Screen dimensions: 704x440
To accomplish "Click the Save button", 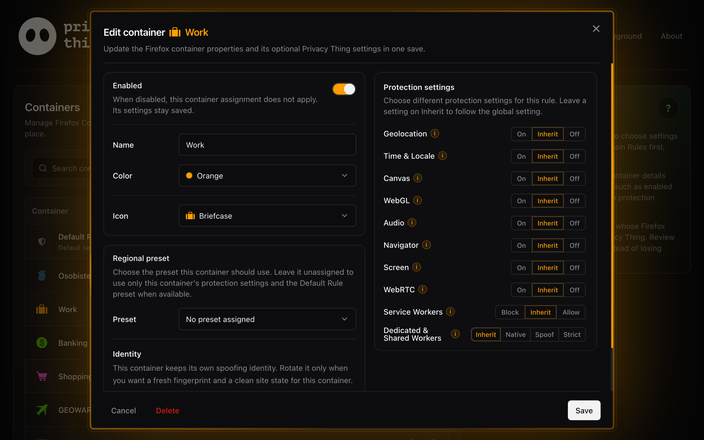I will pyautogui.click(x=584, y=410).
